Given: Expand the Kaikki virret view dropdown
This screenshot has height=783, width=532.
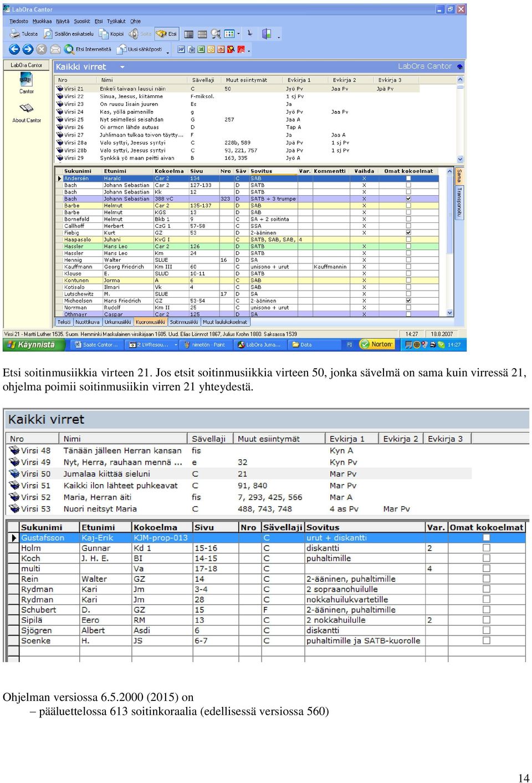Looking at the screenshot, I should 122,67.
